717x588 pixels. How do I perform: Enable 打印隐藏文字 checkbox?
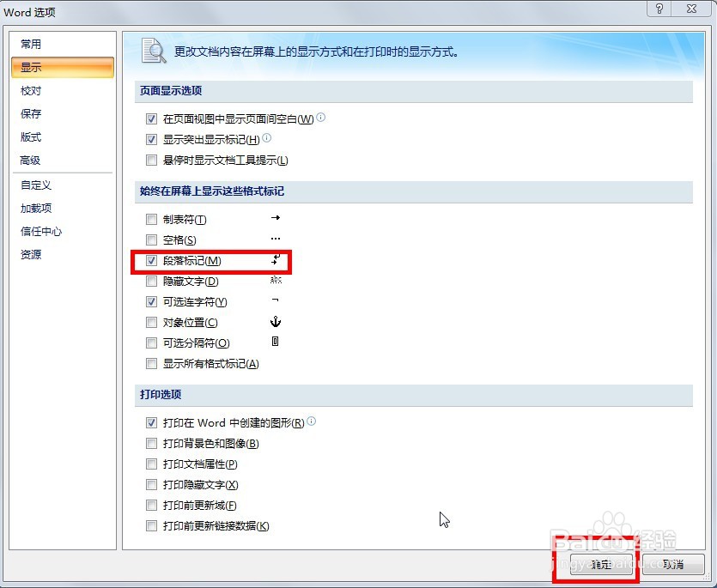[151, 485]
